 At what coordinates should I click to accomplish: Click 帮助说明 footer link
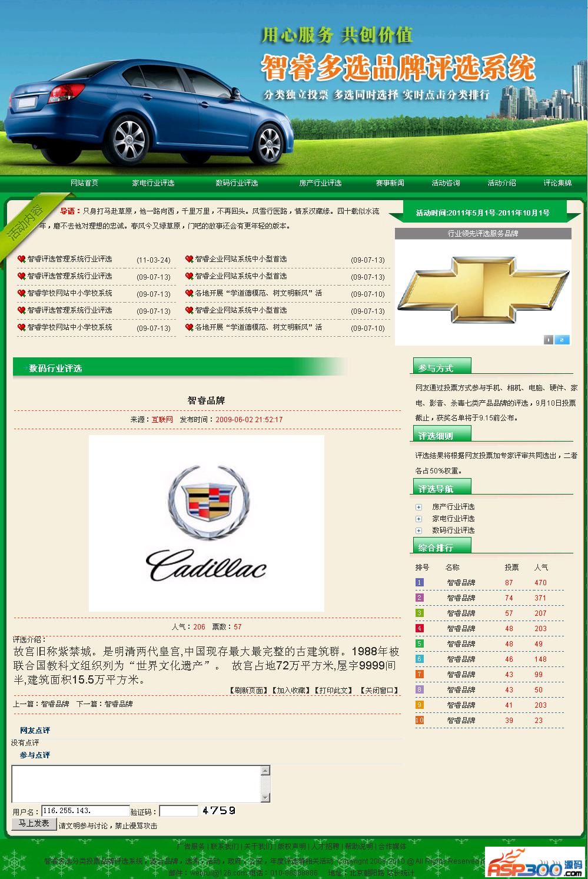tap(359, 847)
